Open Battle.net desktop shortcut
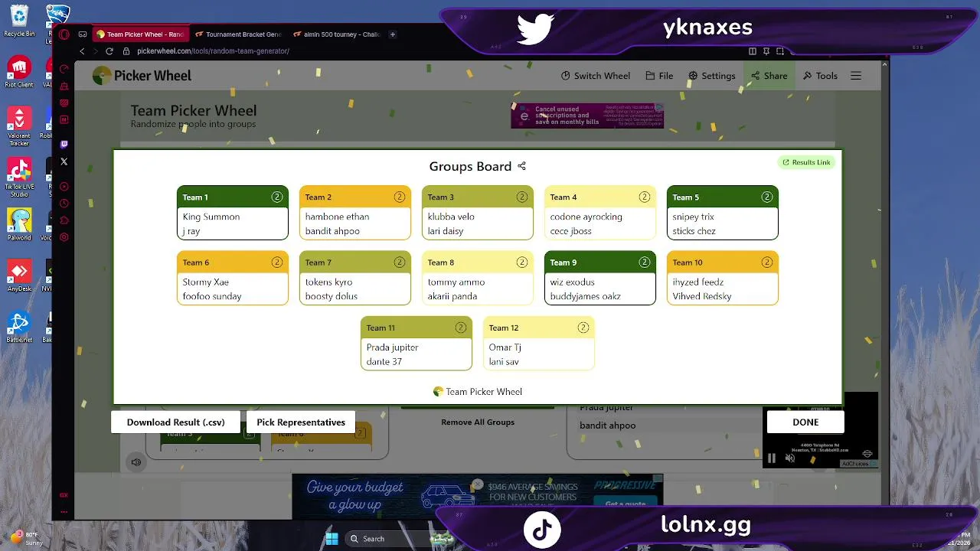980x551 pixels. tap(19, 327)
